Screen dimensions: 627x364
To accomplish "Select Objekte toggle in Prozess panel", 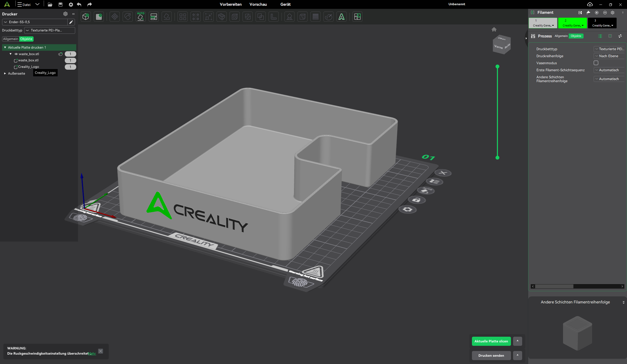I will (576, 36).
